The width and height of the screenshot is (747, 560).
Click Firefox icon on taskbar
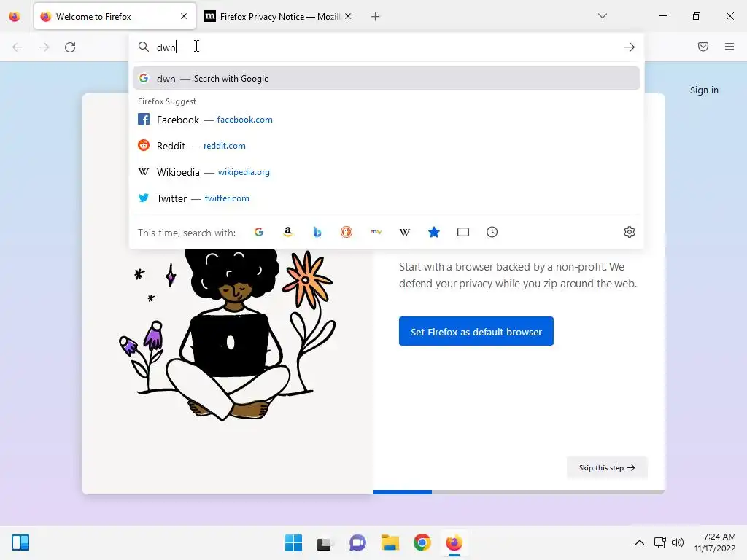(x=454, y=542)
